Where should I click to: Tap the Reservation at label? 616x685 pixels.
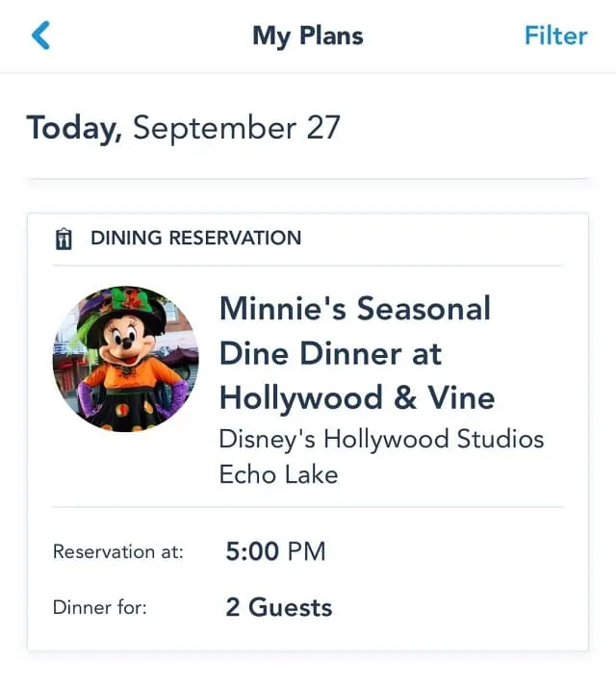[118, 552]
